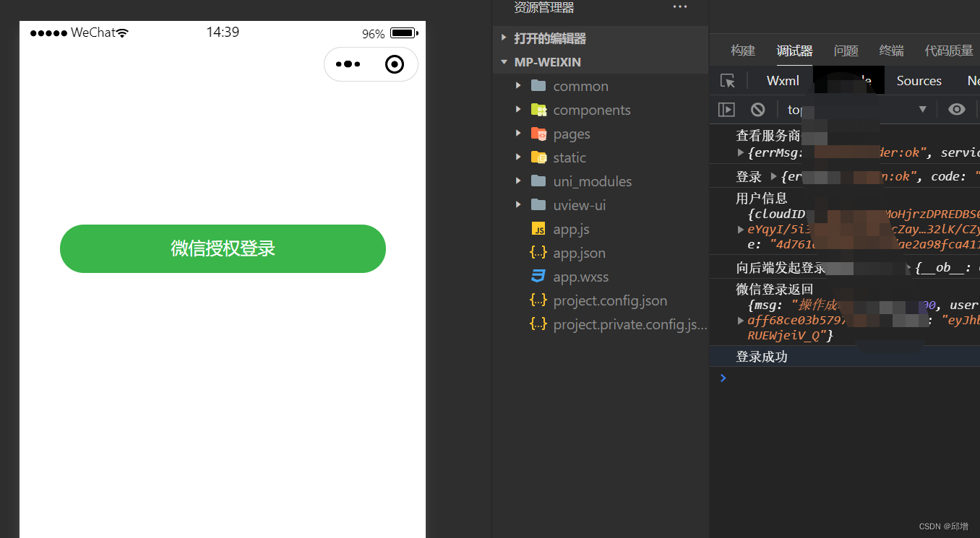980x538 pixels.
Task: Expand the pages folder arrow
Action: (x=518, y=134)
